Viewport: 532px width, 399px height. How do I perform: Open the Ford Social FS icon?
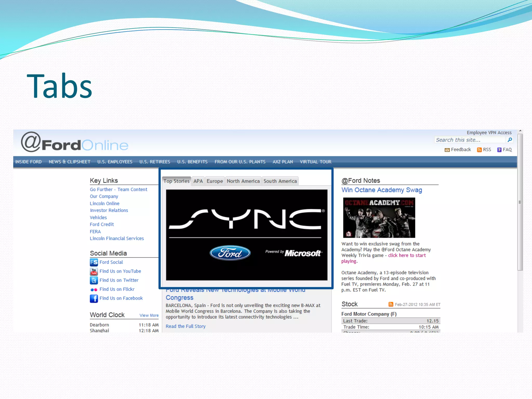[94, 262]
